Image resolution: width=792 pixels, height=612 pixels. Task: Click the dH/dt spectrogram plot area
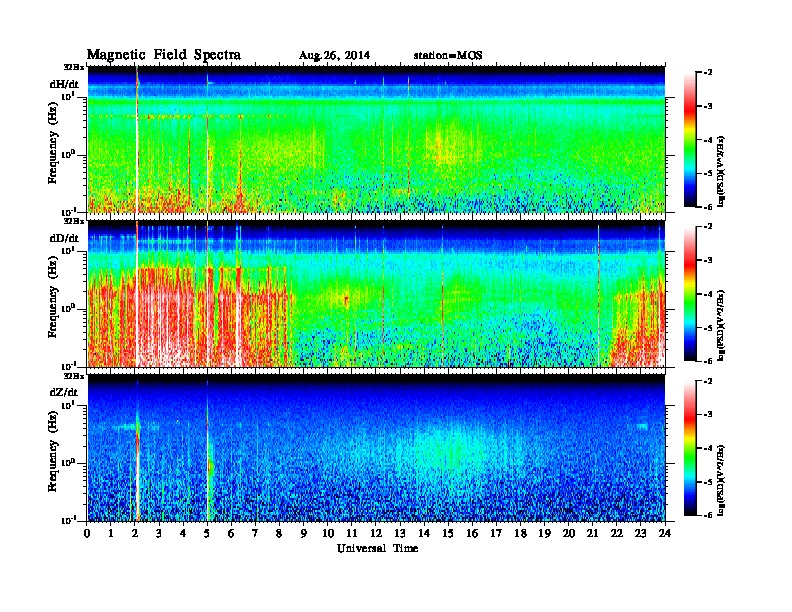coord(376,139)
